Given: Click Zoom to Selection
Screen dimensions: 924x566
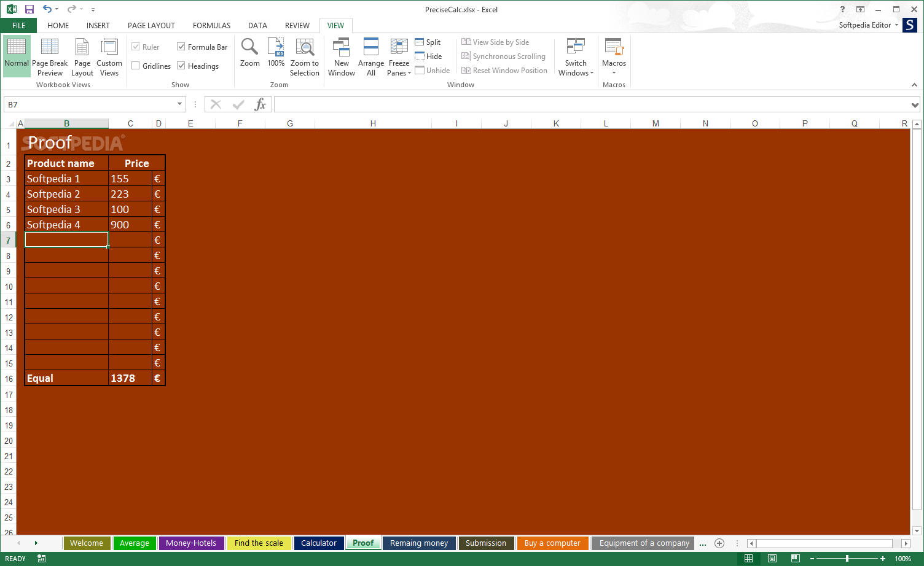Looking at the screenshot, I should [305, 56].
